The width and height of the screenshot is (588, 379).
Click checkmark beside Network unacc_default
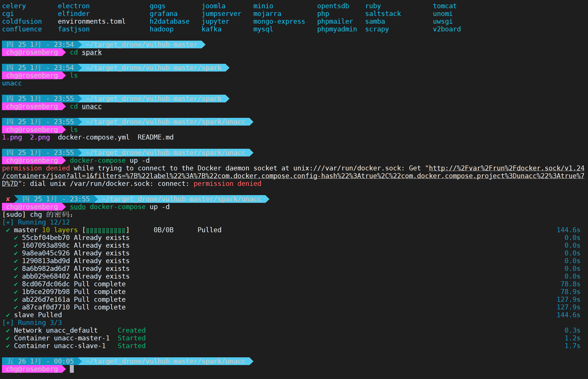pos(8,330)
